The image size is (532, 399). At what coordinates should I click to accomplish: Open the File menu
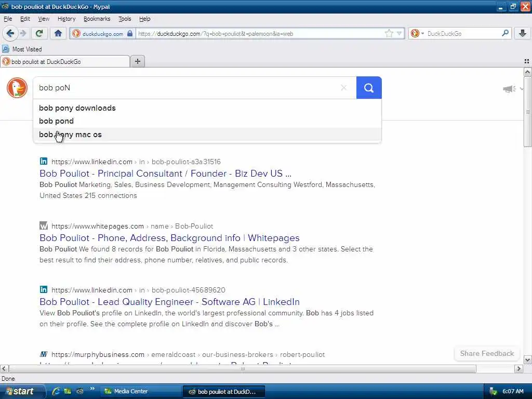pyautogui.click(x=8, y=19)
